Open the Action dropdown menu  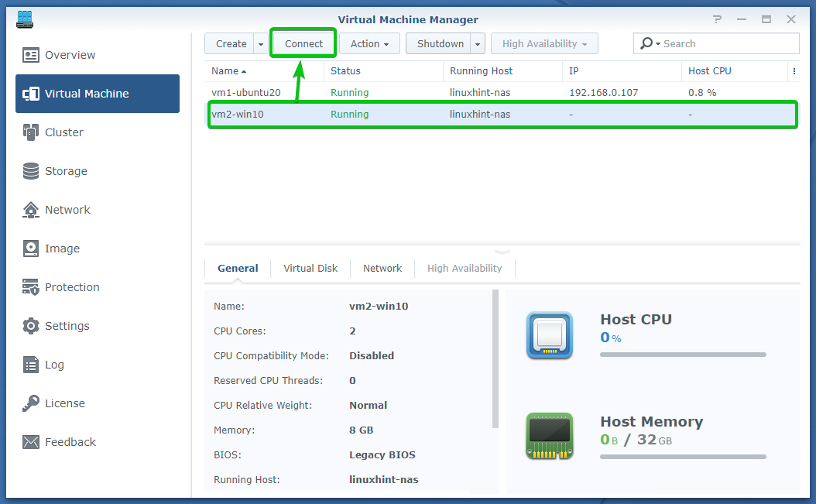click(x=369, y=44)
